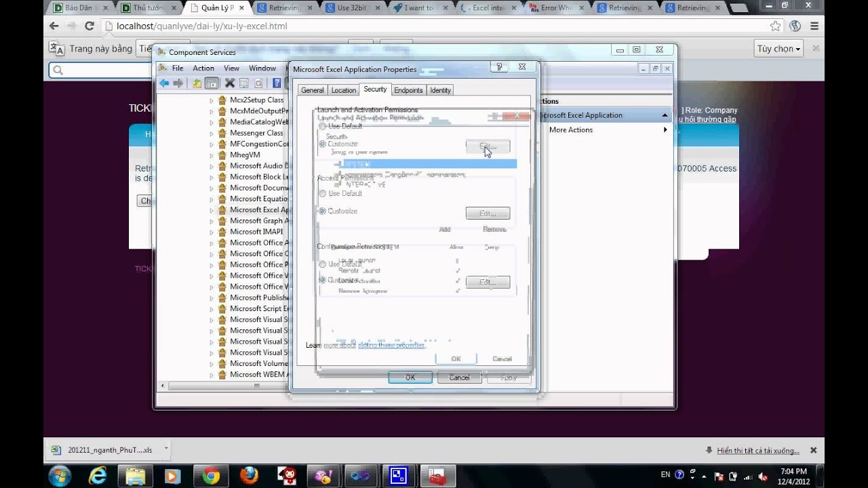Open the Chrome menu hamburger icon

pos(814,26)
